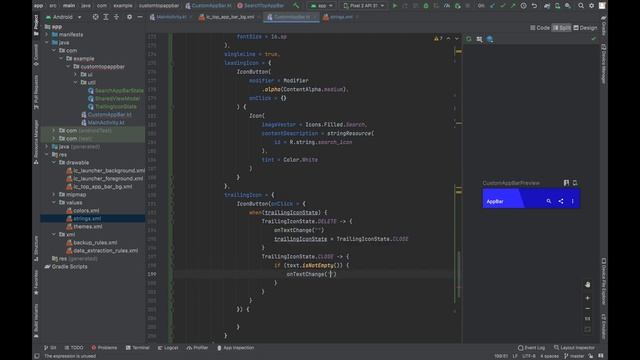Click the search icon in AppBar preview
640x360 pixels.
[549, 201]
